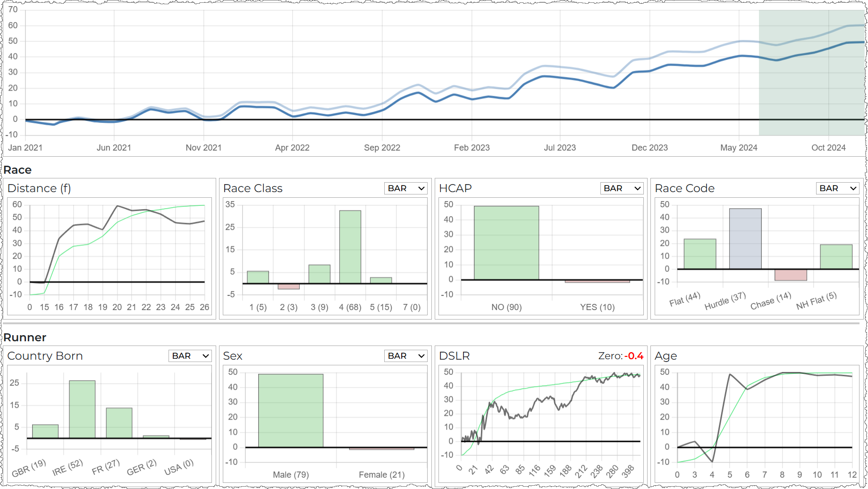Select the Hurdle (37) bar
Image resolution: width=868 pixels, height=489 pixels.
click(x=745, y=239)
